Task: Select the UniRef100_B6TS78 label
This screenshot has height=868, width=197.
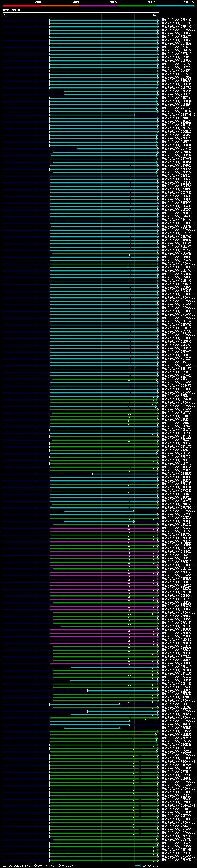Action: (176, 74)
